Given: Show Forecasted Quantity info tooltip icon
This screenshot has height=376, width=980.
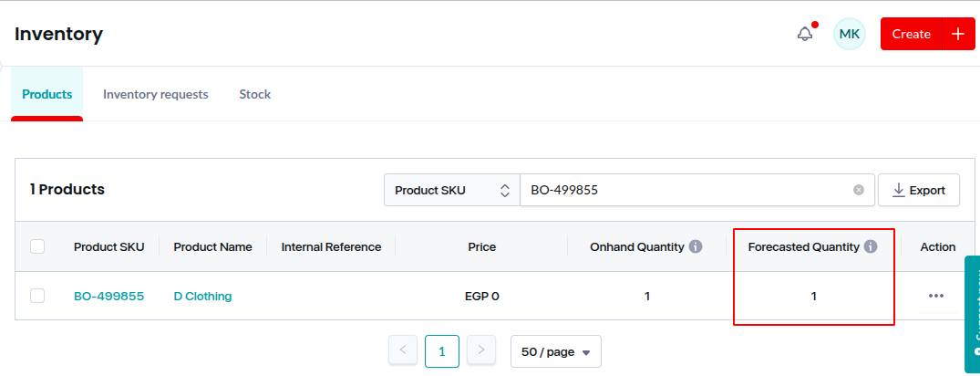Looking at the screenshot, I should click(871, 246).
